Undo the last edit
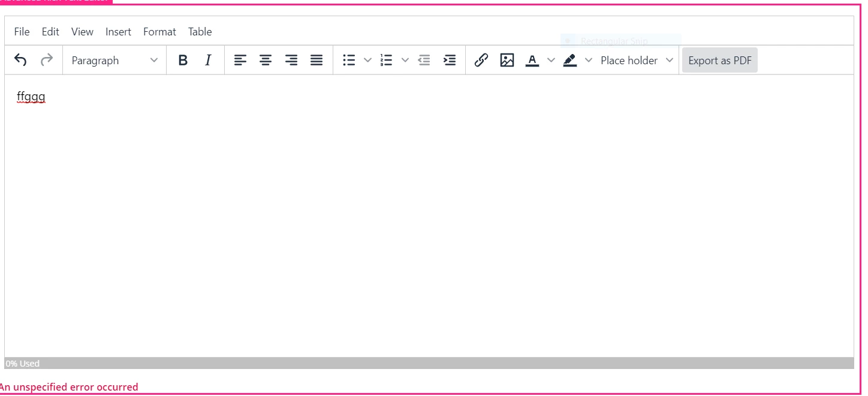 coord(21,60)
